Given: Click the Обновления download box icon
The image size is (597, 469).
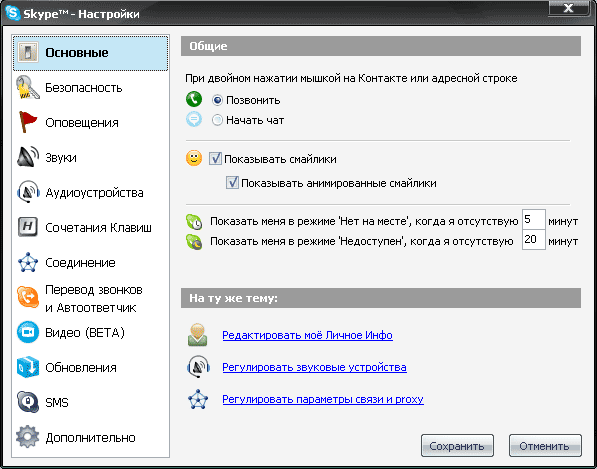Looking at the screenshot, I should click(x=28, y=367).
